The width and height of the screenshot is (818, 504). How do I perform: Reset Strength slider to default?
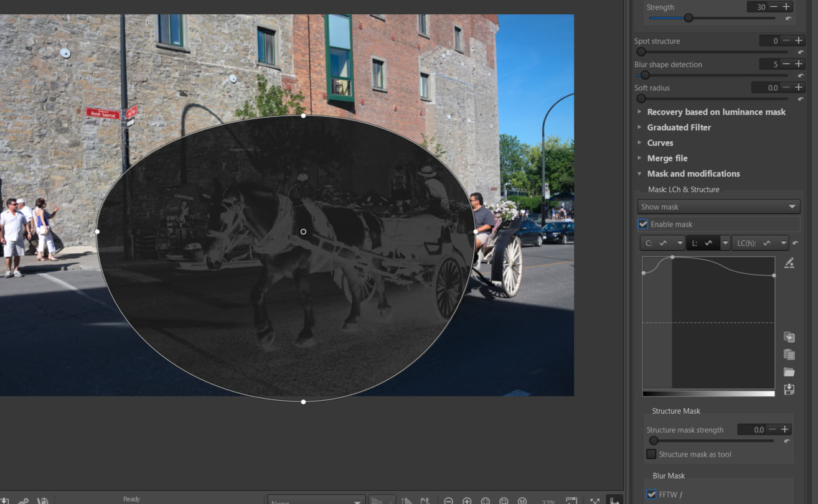coord(788,19)
